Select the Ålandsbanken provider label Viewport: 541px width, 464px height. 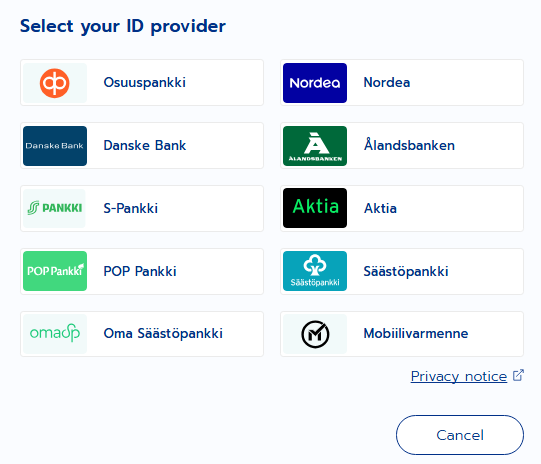point(409,145)
